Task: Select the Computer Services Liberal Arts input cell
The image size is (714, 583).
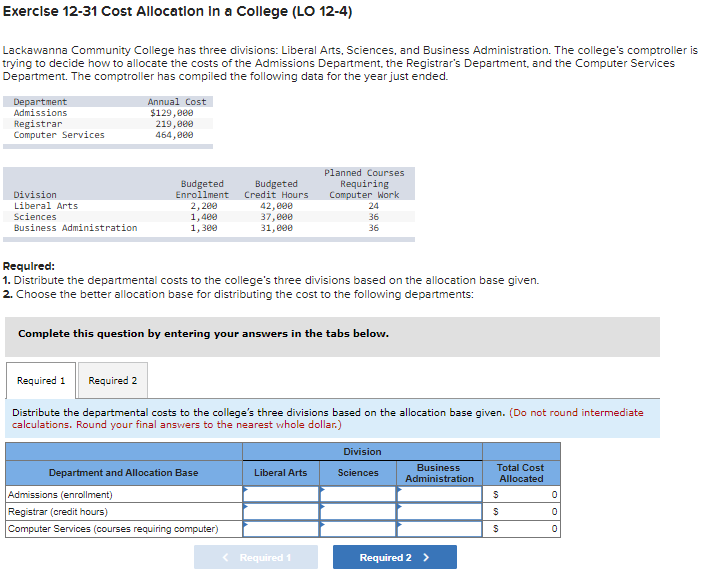Action: (x=281, y=529)
